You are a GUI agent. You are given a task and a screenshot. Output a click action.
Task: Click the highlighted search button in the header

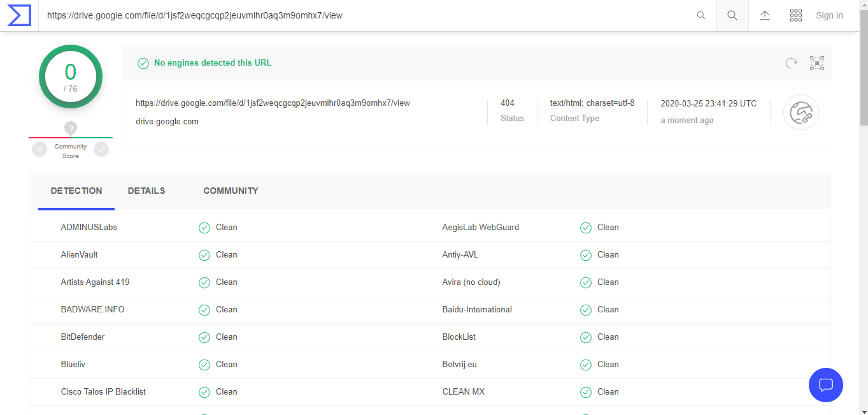pos(732,15)
